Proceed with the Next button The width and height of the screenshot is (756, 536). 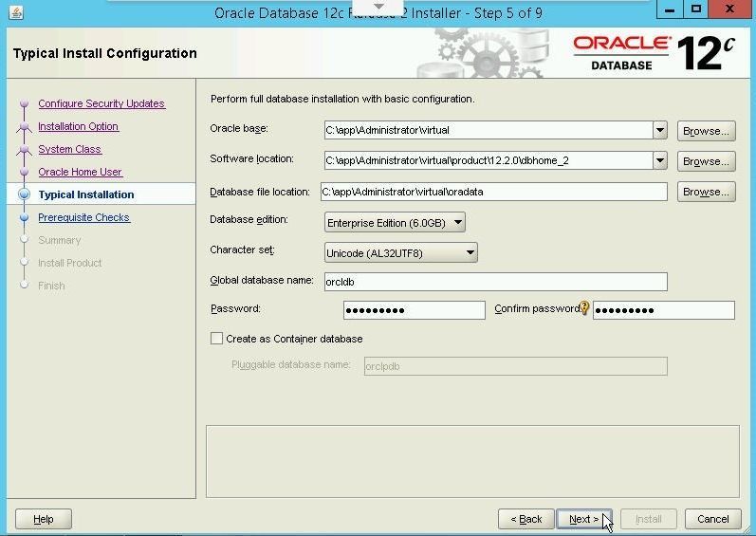(584, 519)
